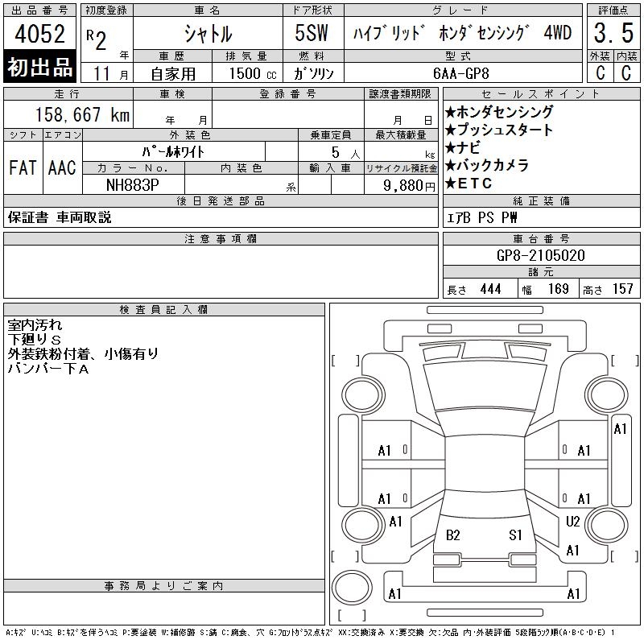The width and height of the screenshot is (644, 644).
Task: Click the recycle deposit 9,880円 value
Action: [x=411, y=184]
